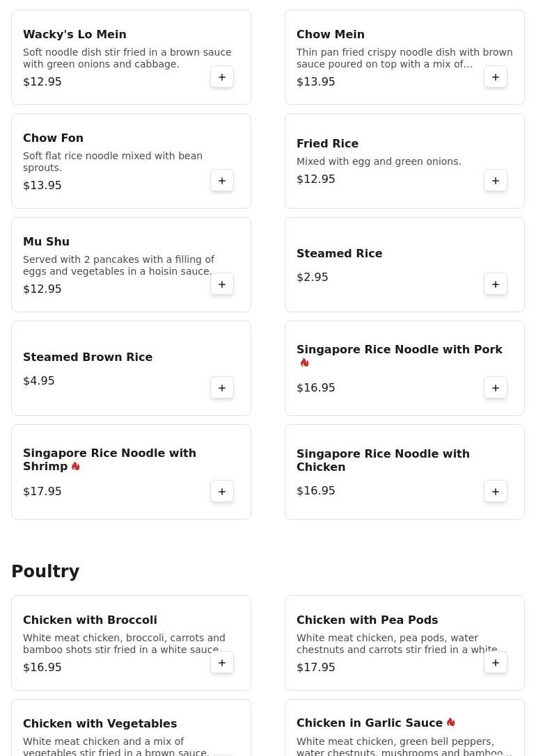The height and width of the screenshot is (756, 536).
Task: Add Chicken with Broccoli to cart
Action: [222, 663]
